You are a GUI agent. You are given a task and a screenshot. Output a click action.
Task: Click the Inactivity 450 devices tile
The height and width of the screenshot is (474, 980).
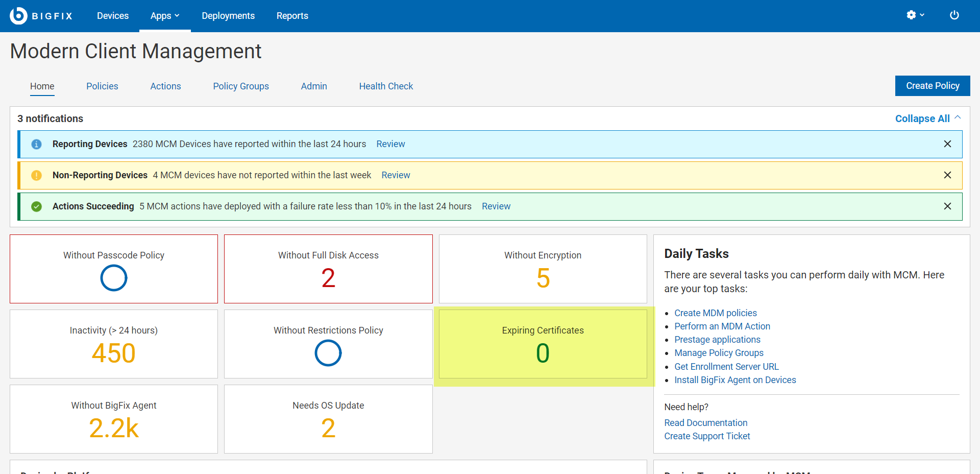coord(114,344)
